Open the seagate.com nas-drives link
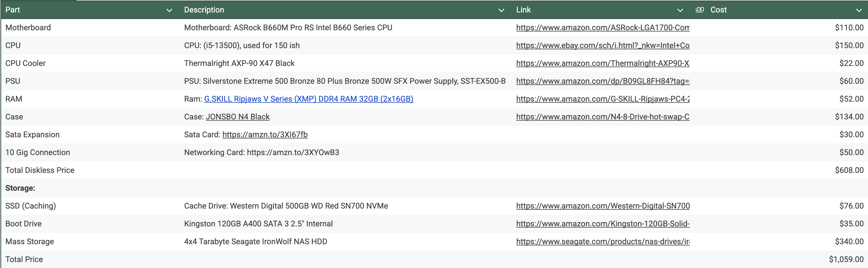 point(603,242)
